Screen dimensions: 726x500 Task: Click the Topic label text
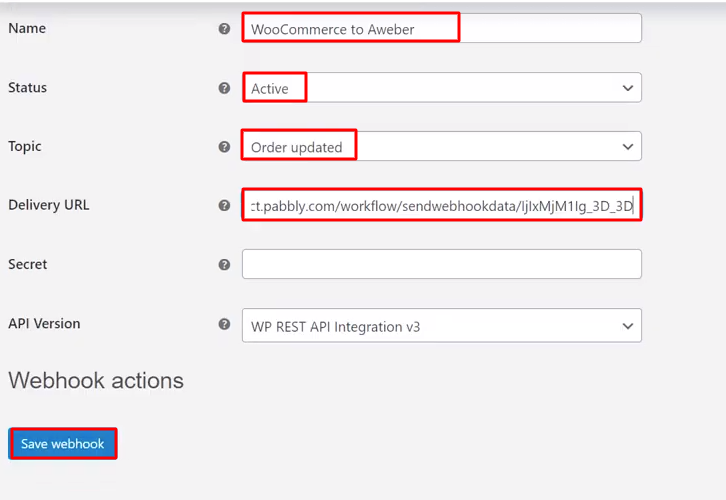coord(25,146)
